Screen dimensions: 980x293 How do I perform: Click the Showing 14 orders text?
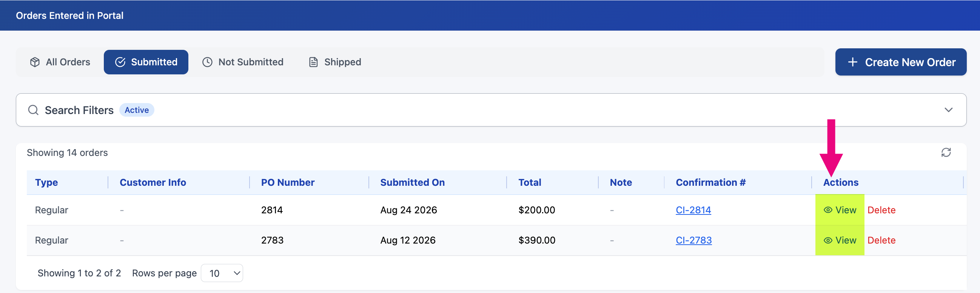click(67, 153)
